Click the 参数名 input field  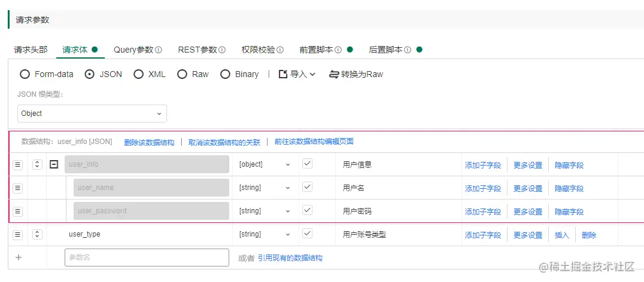(x=147, y=258)
